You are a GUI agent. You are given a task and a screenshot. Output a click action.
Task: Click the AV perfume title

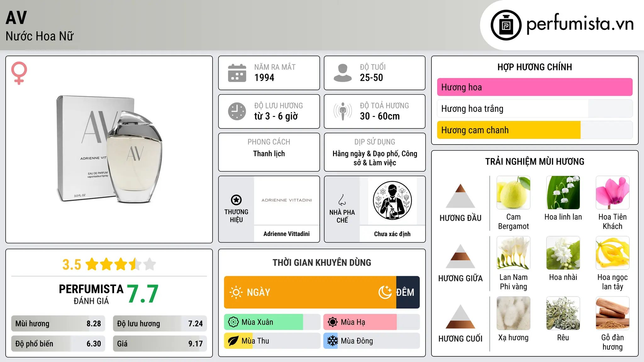click(16, 18)
